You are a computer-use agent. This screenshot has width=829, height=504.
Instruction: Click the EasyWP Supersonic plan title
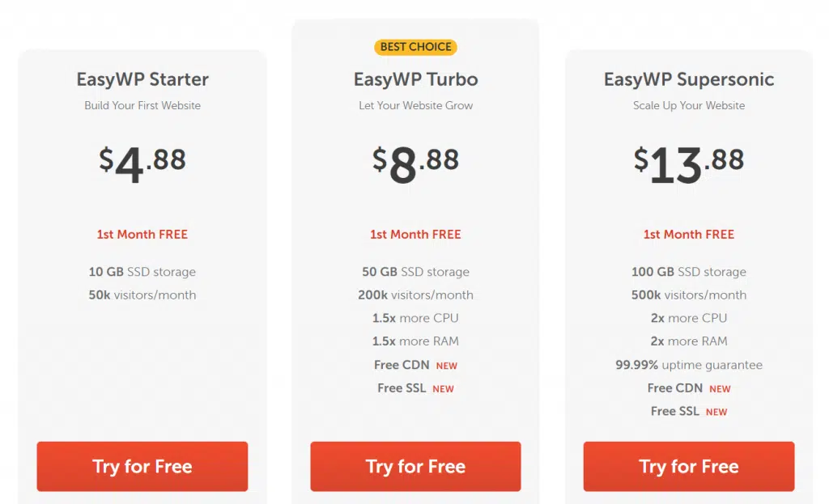tap(689, 79)
